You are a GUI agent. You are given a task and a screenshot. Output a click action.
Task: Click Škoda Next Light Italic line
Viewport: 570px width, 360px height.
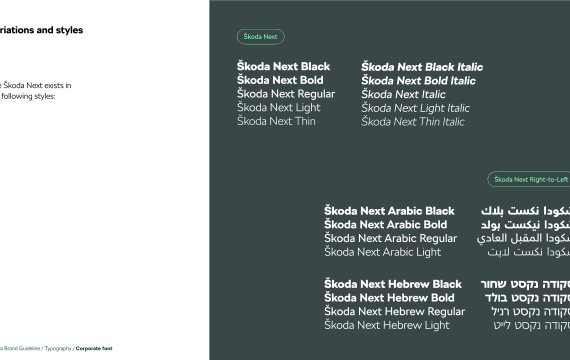pyautogui.click(x=416, y=108)
